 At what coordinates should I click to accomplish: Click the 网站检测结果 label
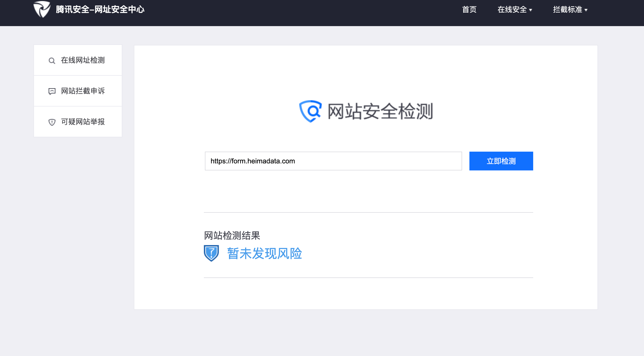pyautogui.click(x=232, y=236)
